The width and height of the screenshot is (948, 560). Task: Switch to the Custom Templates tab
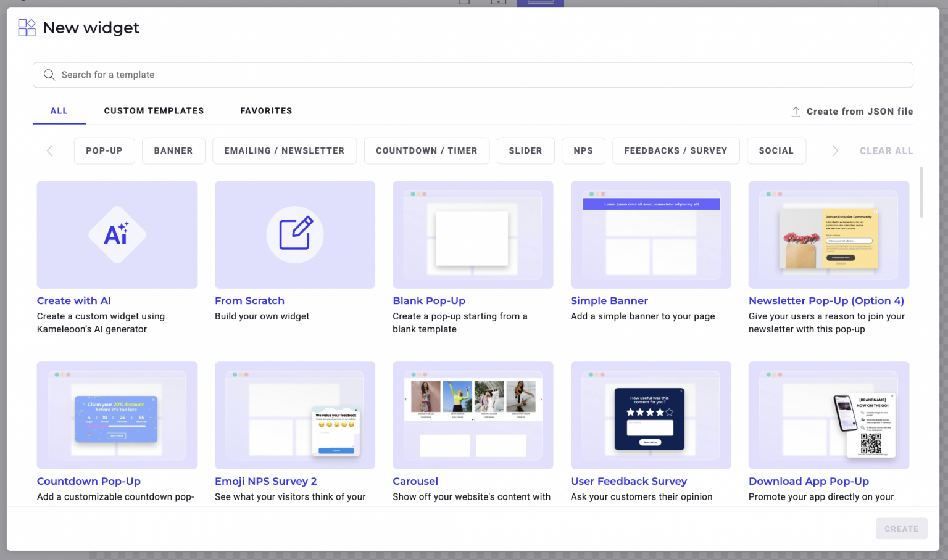point(154,111)
